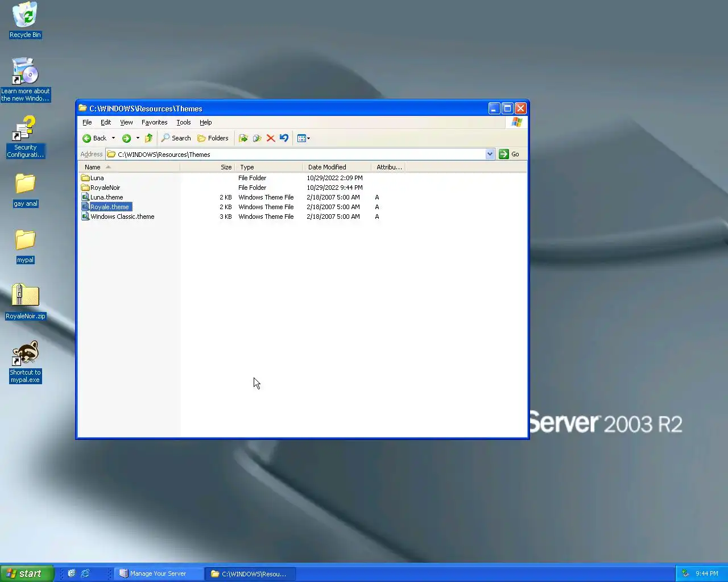Select the RoyaleNoir folder
The width and height of the screenshot is (728, 582).
[101, 188]
